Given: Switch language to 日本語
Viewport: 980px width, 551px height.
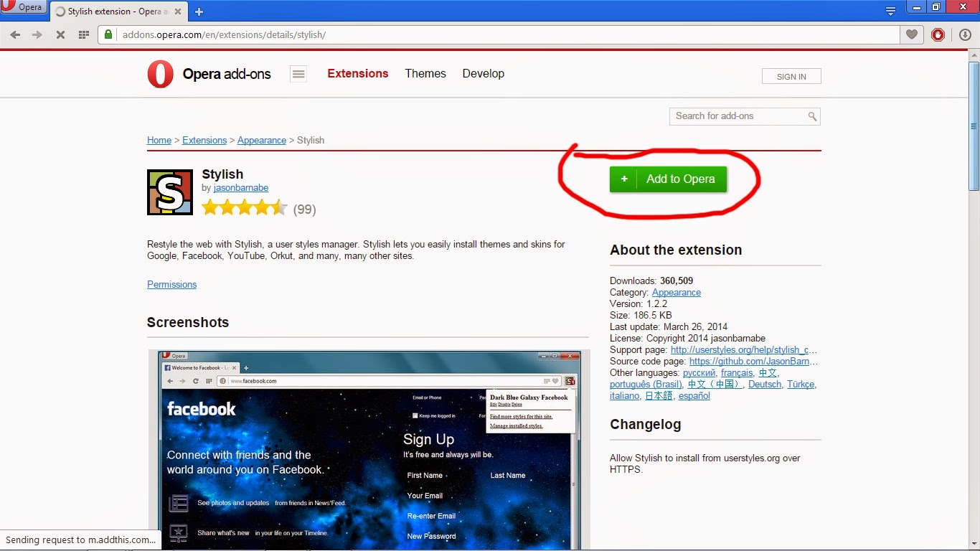Looking at the screenshot, I should coord(659,395).
